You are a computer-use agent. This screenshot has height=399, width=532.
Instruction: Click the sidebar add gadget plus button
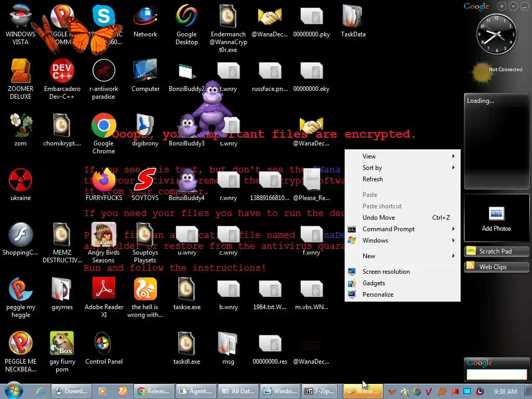coord(502,6)
